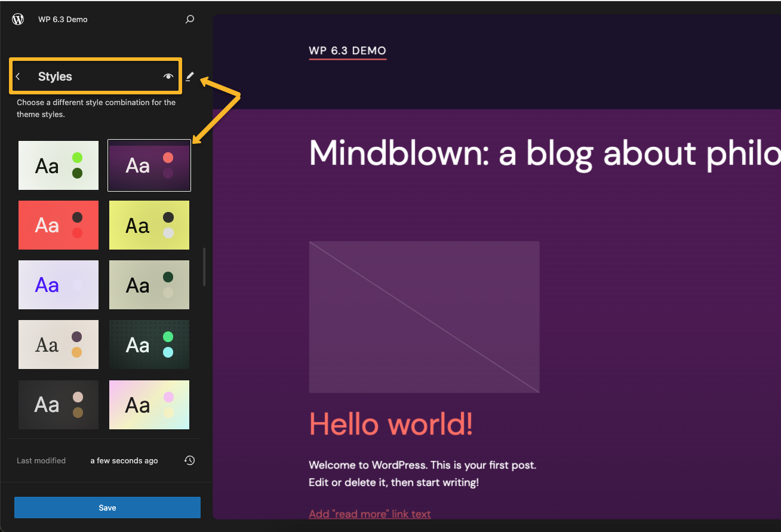The height and width of the screenshot is (532, 781).
Task: Choose the pastel gradient style variation
Action: (149, 404)
